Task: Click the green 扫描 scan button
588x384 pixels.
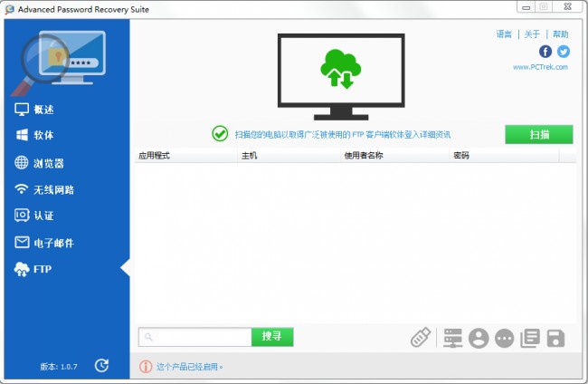Action: (539, 134)
